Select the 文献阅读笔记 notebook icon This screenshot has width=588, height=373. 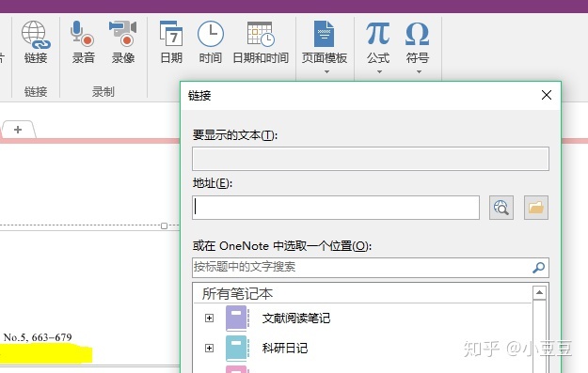(237, 318)
